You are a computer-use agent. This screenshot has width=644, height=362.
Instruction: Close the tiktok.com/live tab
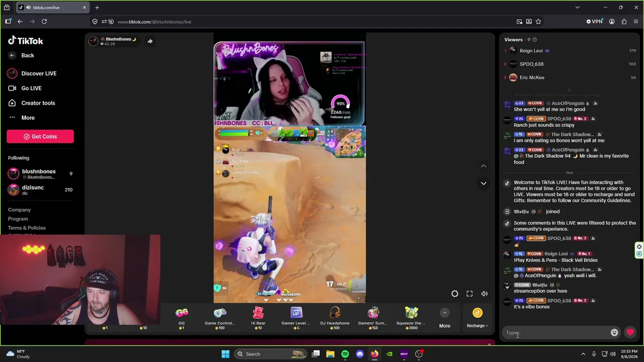click(84, 8)
